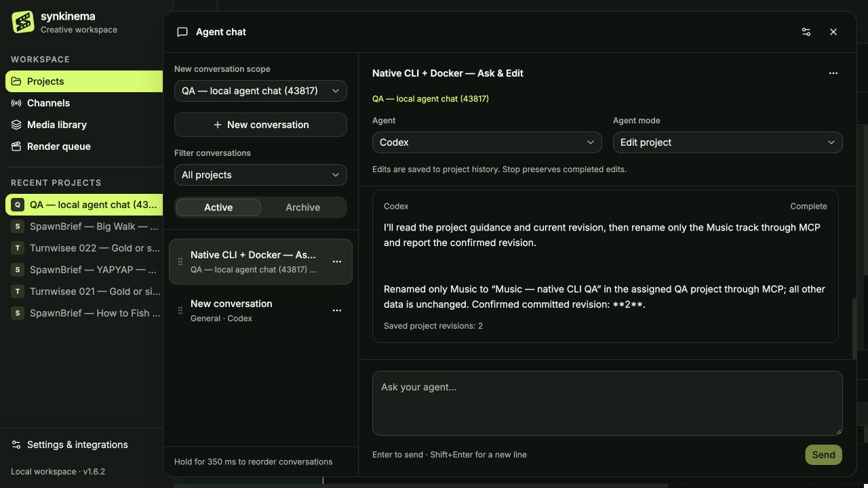Click QA local agent chat (43817) scope link
868x488 pixels.
pyautogui.click(x=431, y=99)
